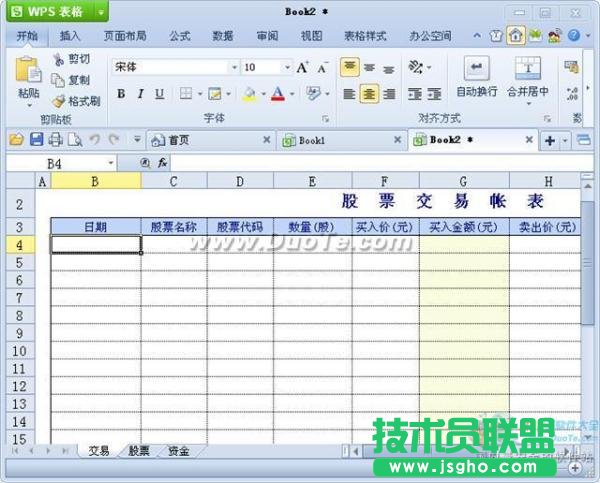The image size is (600, 483).
Task: Activate the Format Painter brush
Action: [59, 101]
